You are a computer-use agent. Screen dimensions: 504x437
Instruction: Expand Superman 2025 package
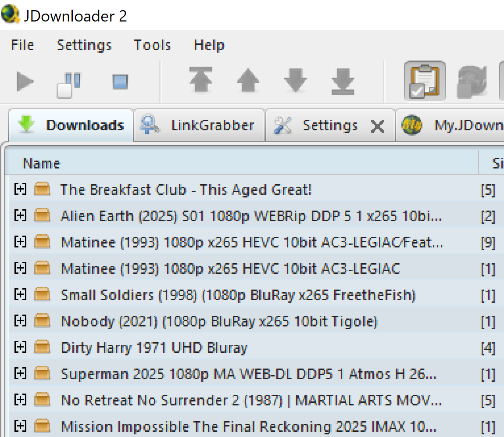click(20, 374)
